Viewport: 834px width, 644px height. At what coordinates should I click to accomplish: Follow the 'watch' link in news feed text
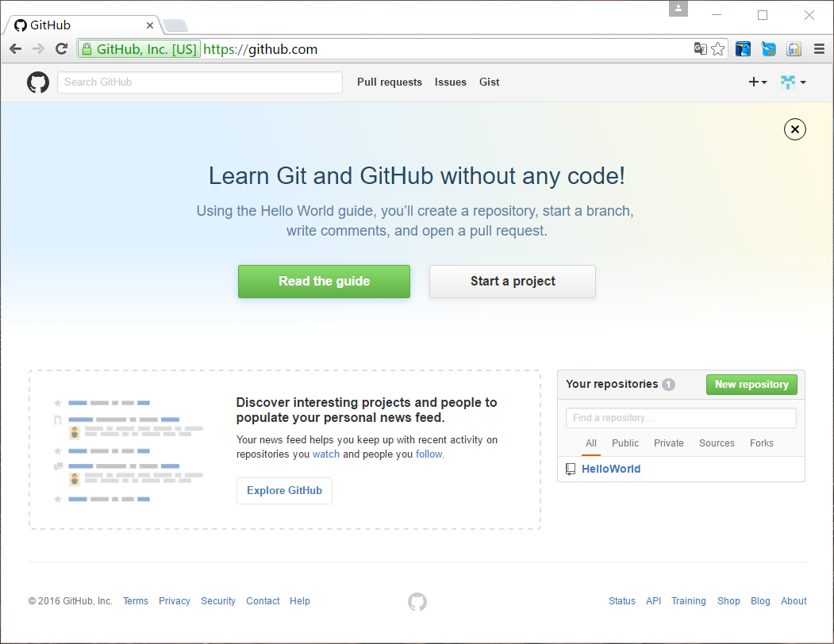(x=326, y=454)
